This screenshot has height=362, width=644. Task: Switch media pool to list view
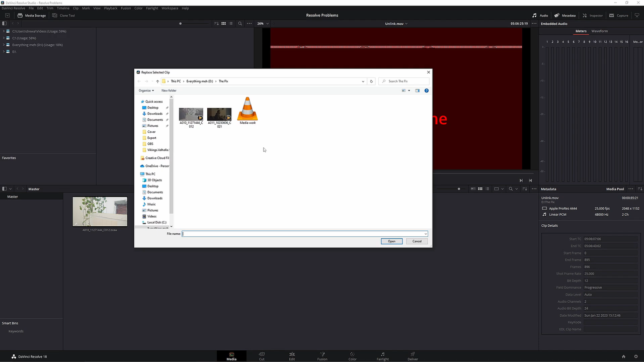pyautogui.click(x=230, y=23)
